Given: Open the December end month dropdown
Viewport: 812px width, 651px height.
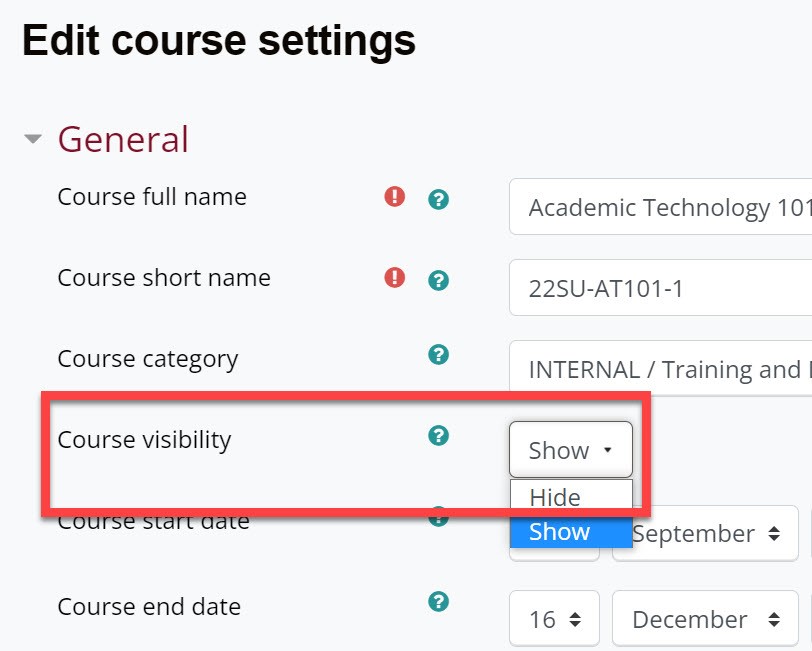Looking at the screenshot, I should (705, 619).
